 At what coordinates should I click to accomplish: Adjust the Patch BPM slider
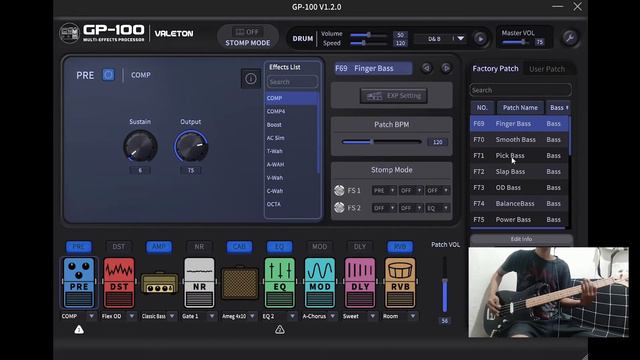pos(382,142)
